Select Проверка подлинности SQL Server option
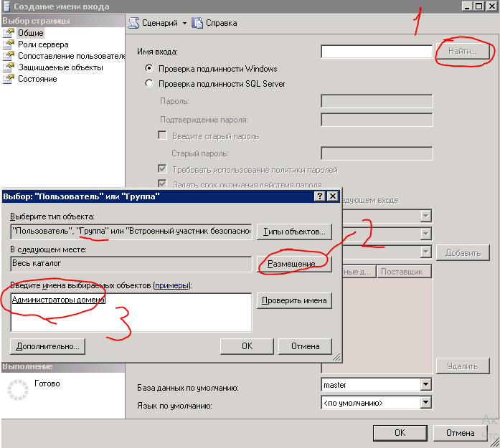Image resolution: width=500 pixels, height=448 pixels. click(x=149, y=84)
